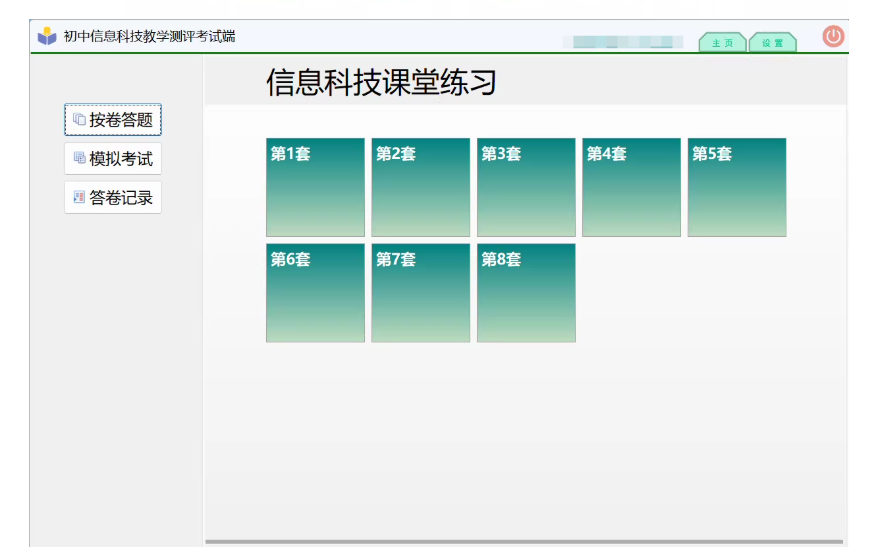
Task: Open the 第2套 practice tile
Action: (420, 187)
